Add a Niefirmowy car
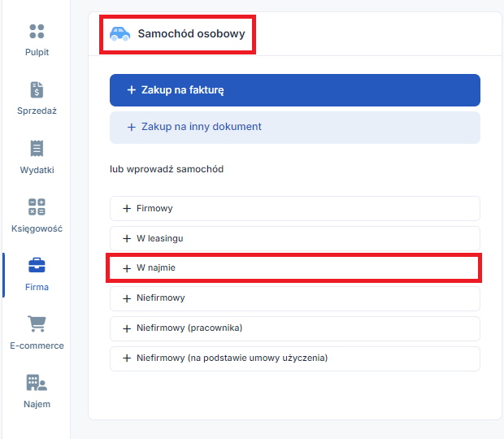 [295, 298]
